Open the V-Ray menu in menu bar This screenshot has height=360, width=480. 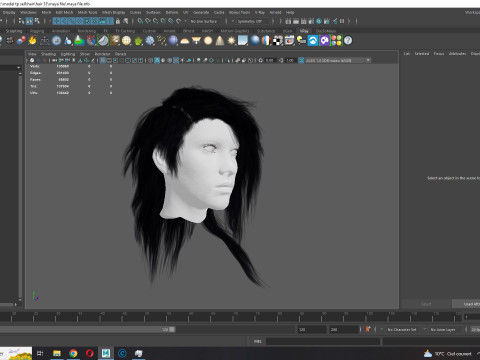pyautogui.click(x=260, y=12)
